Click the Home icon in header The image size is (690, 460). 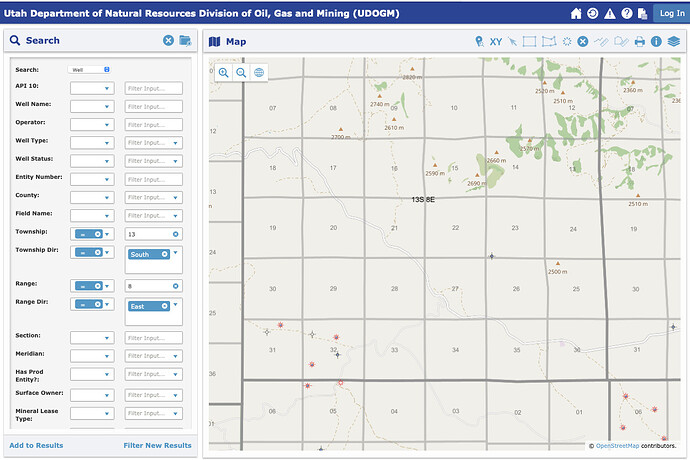[576, 14]
